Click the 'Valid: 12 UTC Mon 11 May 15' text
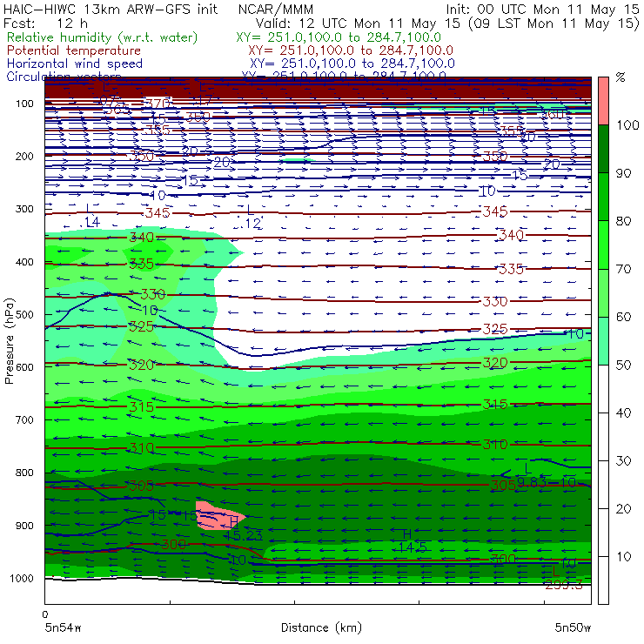Screen dimensions: 644x644 pos(358,23)
